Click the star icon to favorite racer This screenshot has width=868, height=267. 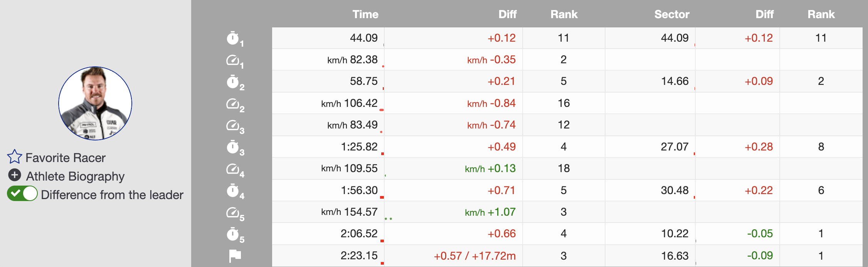click(15, 157)
